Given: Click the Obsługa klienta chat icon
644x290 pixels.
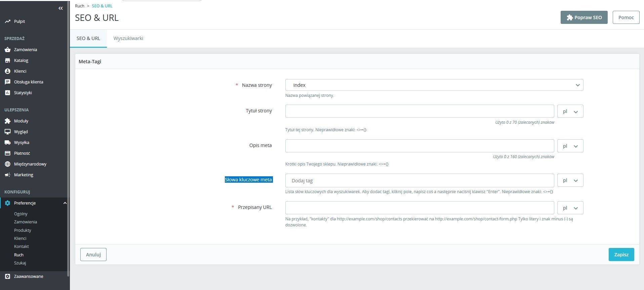Looking at the screenshot, I should 7,82.
